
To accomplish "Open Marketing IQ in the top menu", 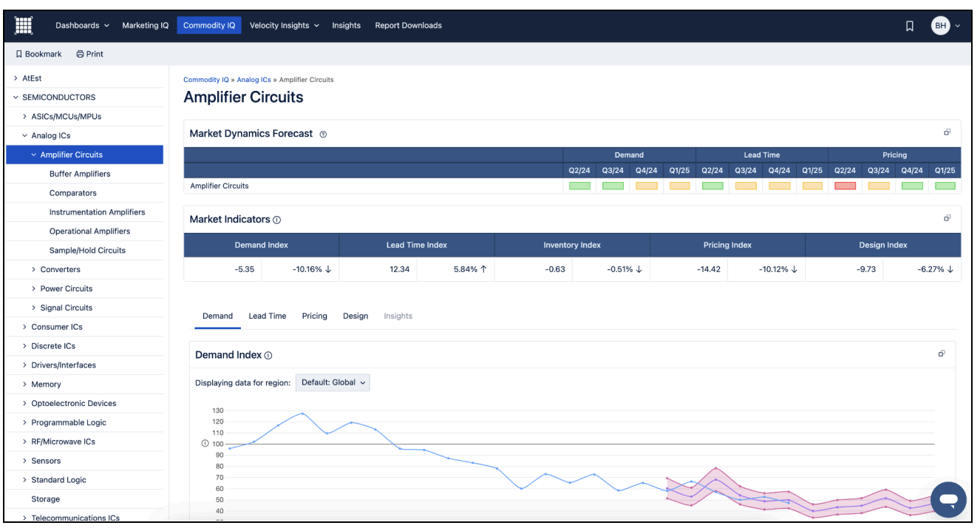I will coord(145,25).
